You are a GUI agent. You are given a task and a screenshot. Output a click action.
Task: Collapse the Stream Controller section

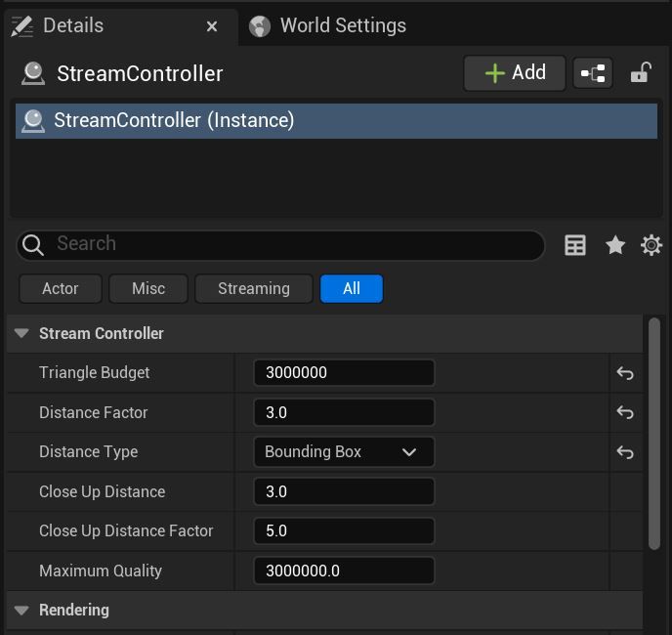[21, 334]
